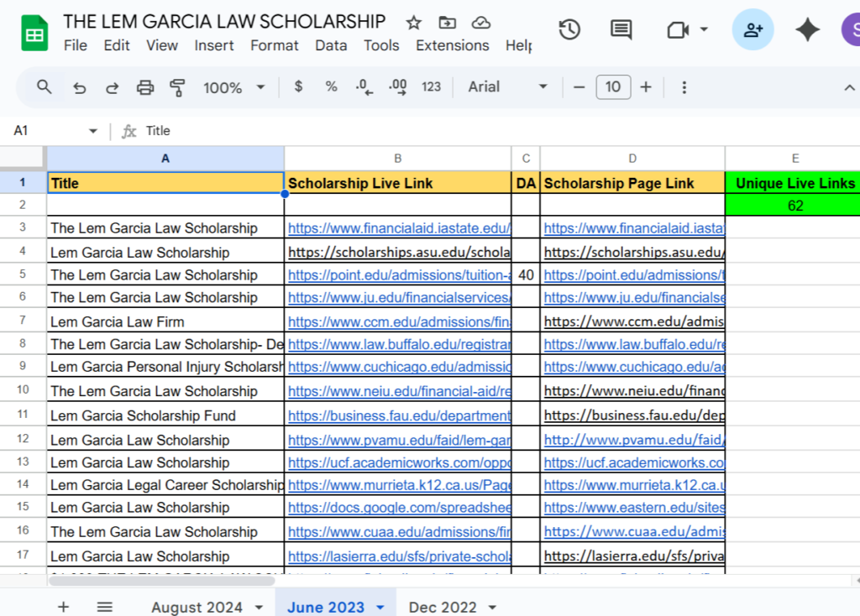
Task: Switch to the August 2024 sheet tab
Action: coord(197,607)
